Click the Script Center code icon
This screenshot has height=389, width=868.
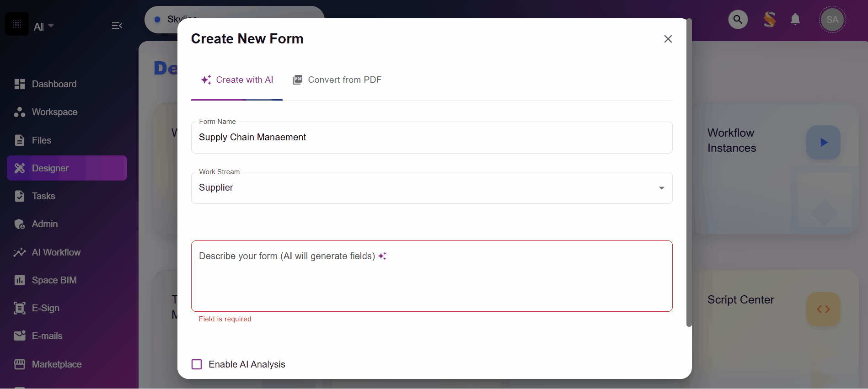click(823, 309)
